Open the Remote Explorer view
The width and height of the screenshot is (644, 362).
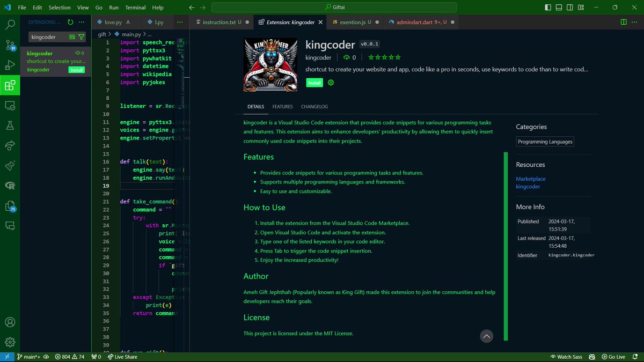[x=10, y=106]
